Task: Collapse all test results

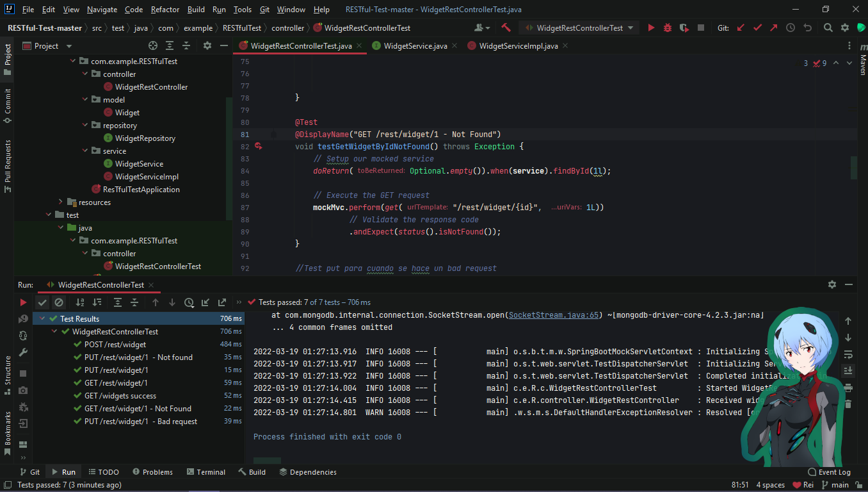Action: (134, 302)
